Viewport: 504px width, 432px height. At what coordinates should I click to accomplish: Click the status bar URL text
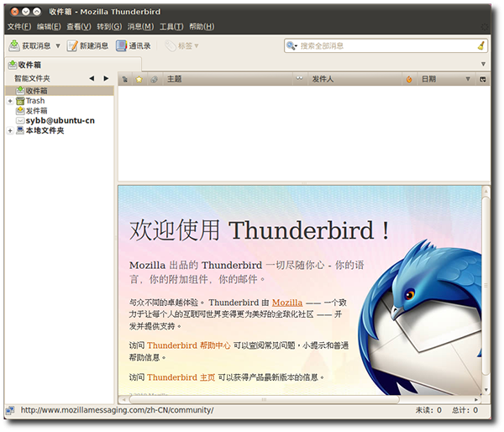click(117, 410)
